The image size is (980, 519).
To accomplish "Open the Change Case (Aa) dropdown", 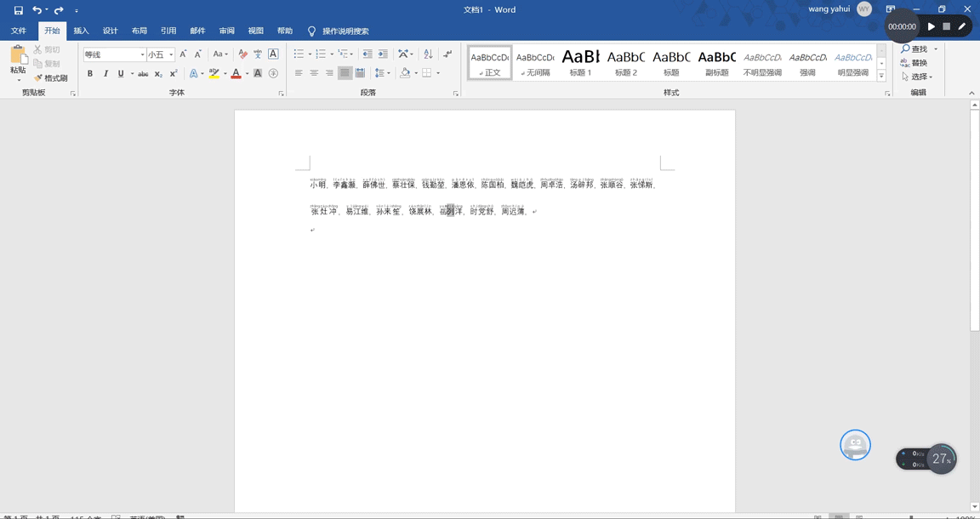I will (220, 54).
